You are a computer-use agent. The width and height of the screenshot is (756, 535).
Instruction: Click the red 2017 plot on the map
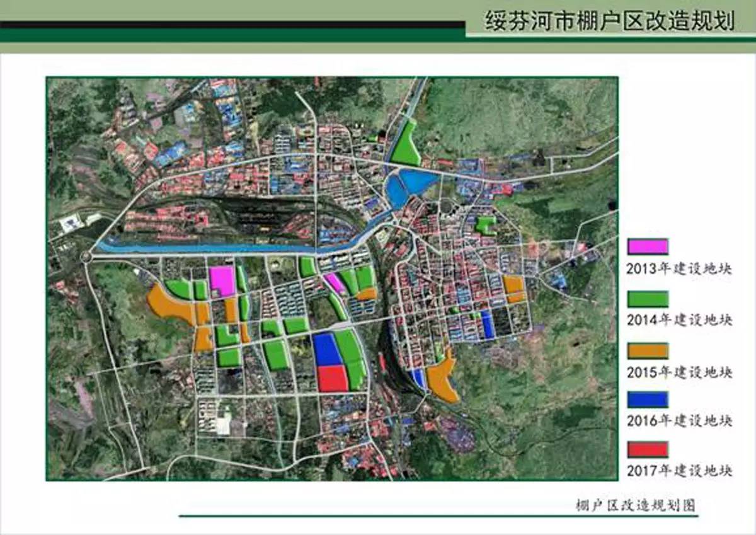click(333, 378)
